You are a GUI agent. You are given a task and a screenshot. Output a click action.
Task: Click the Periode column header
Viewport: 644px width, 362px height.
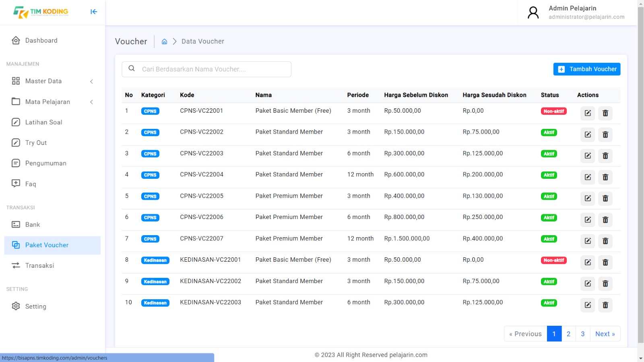tap(358, 95)
